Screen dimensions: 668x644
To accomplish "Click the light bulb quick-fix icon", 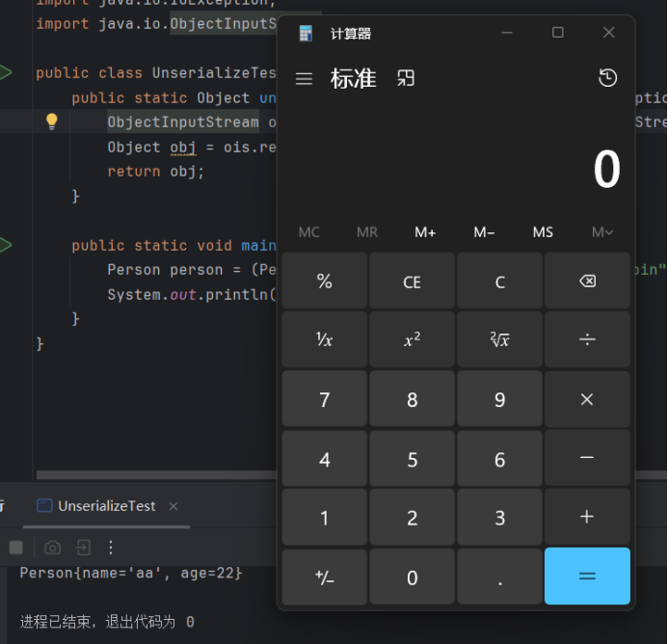I will click(52, 121).
